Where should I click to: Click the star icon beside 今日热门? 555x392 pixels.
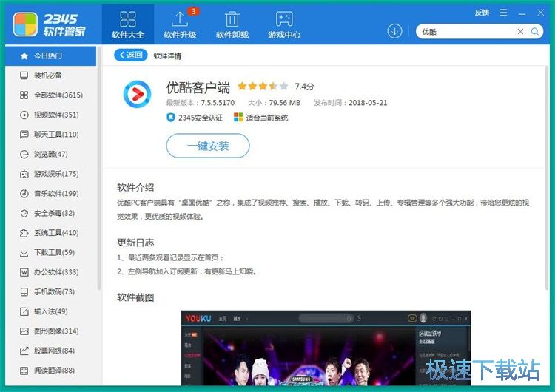(24, 56)
